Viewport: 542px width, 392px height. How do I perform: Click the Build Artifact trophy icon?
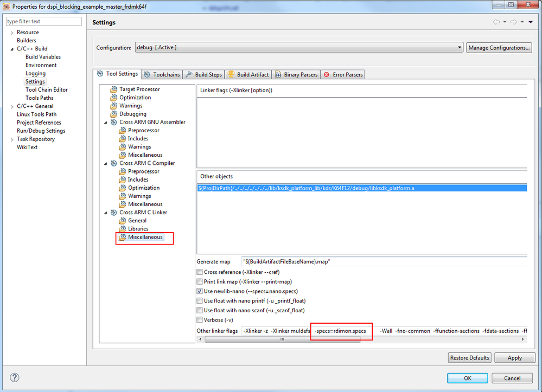point(231,74)
